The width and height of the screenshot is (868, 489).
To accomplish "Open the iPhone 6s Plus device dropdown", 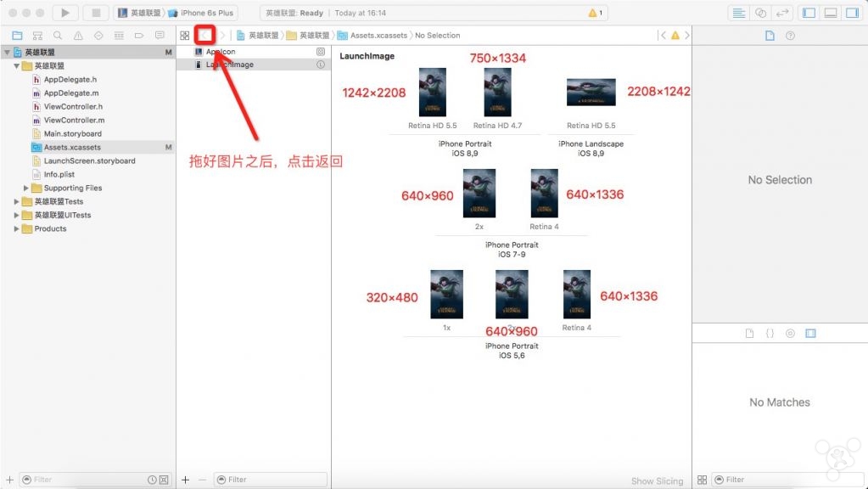I will [204, 13].
